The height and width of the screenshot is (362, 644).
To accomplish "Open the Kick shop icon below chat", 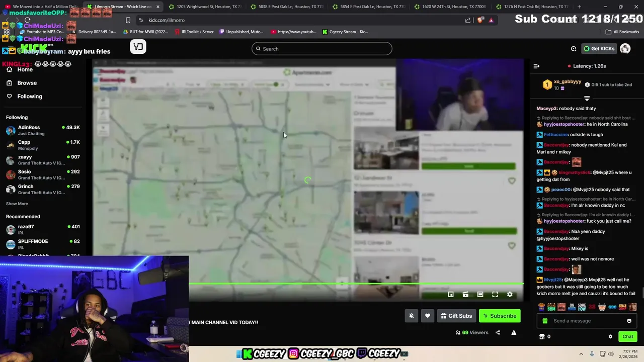I will point(542,336).
